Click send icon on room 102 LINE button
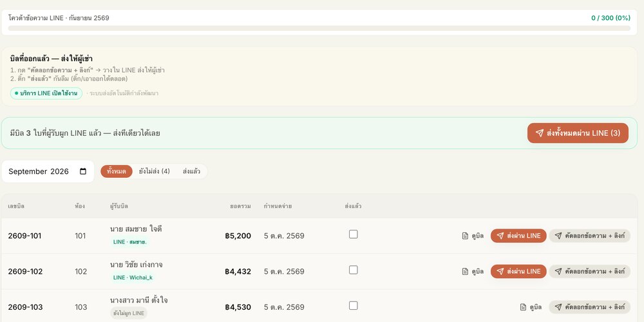Image resolution: width=644 pixels, height=322 pixels. [500, 272]
